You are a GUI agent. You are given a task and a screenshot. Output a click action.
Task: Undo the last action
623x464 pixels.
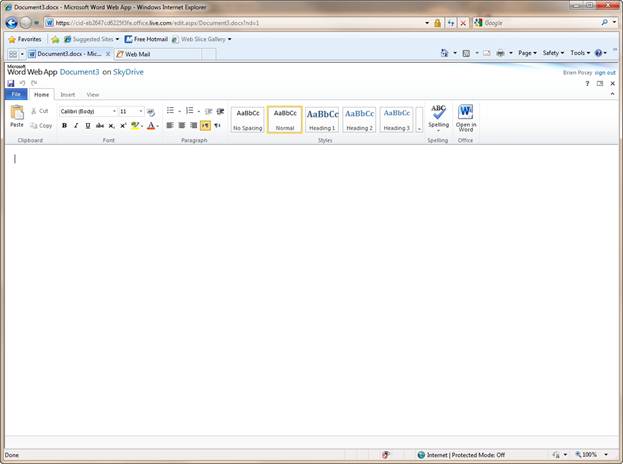(x=22, y=83)
